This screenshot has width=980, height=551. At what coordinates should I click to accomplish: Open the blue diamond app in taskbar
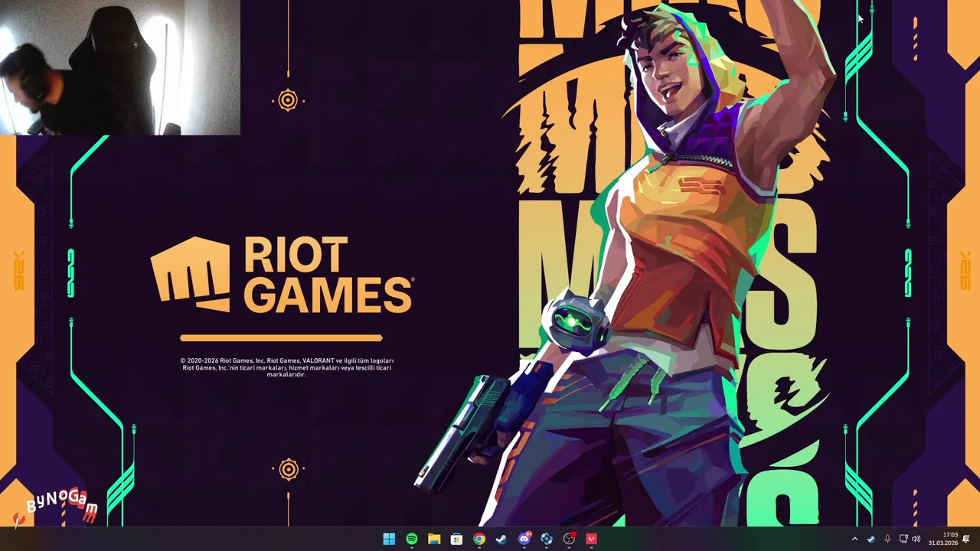click(547, 539)
